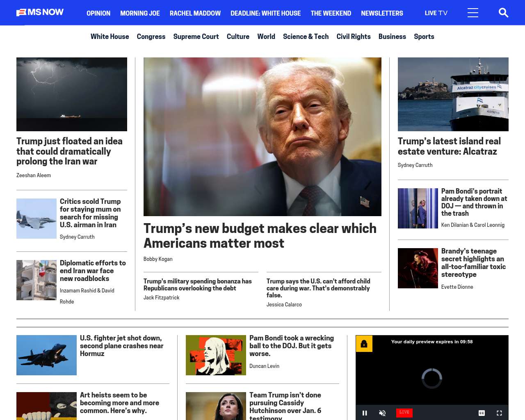Viewport: 525px width, 420px height.
Task: Select Civil Rights topic
Action: 354,37
